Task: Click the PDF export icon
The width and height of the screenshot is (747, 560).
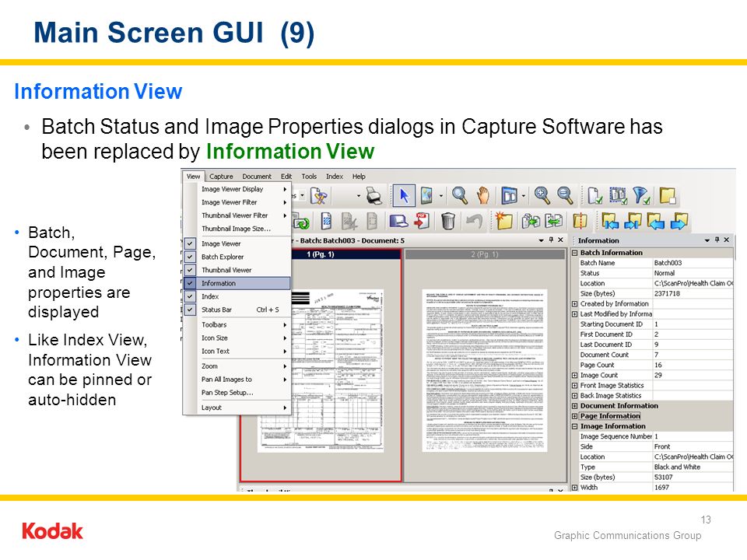Action: (422, 221)
